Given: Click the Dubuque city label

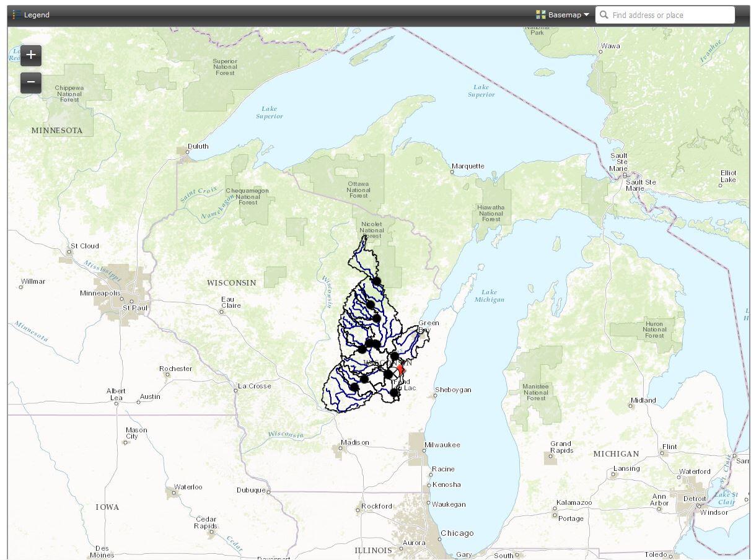Looking at the screenshot, I should [251, 490].
